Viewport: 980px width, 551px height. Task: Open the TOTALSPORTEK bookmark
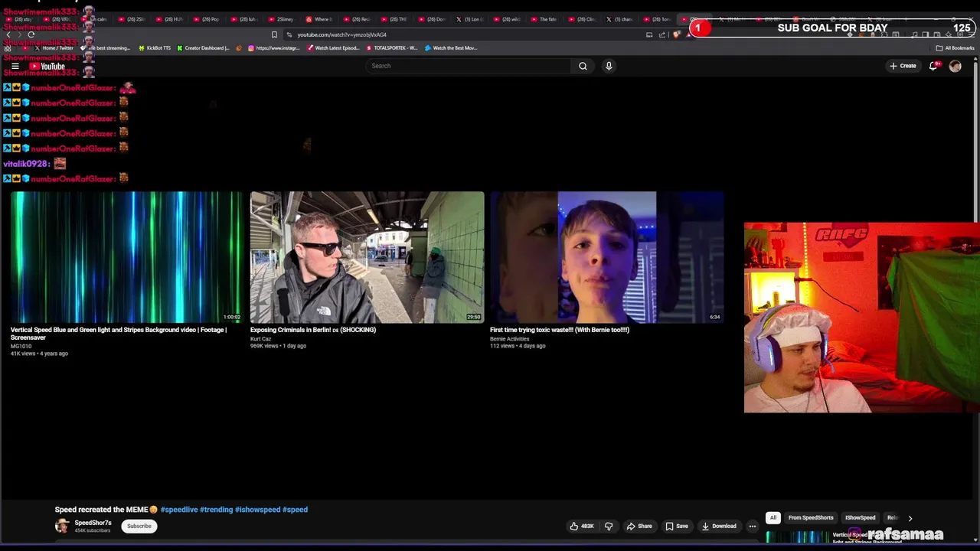391,47
